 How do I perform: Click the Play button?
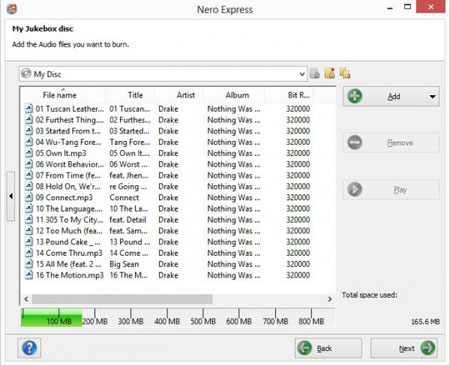click(x=391, y=190)
